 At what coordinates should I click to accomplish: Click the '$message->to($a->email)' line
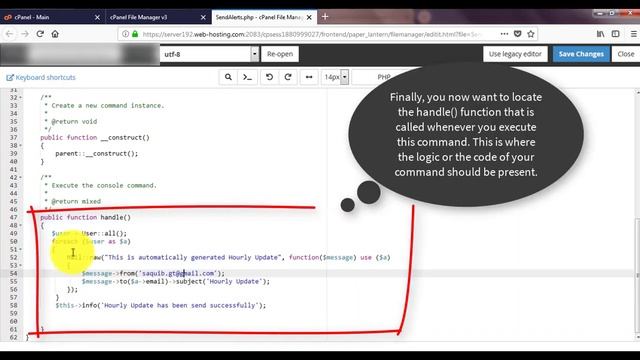176,281
